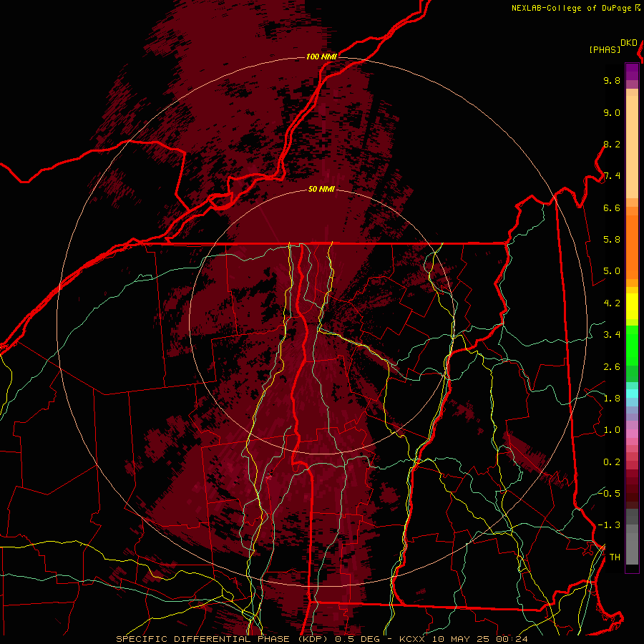Click the 2.6 legend value
644x644 pixels.
click(x=612, y=367)
